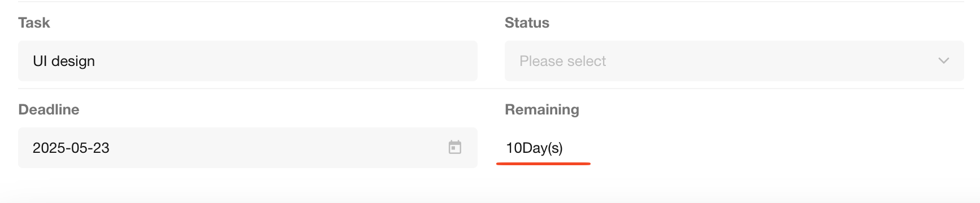
Task: Click the 2025-05-23 date text
Action: 71,148
